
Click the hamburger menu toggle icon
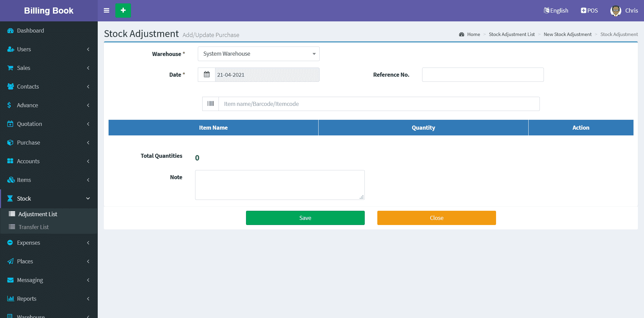click(107, 11)
